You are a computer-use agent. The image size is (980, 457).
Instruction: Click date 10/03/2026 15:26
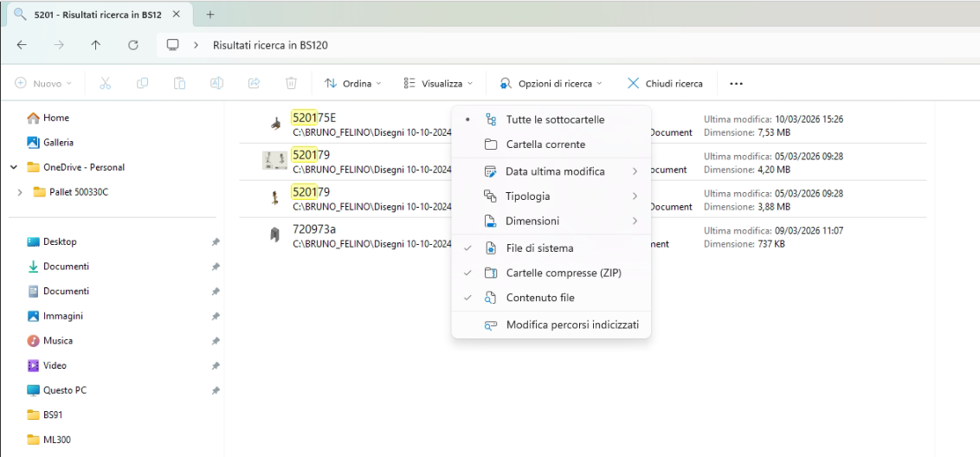tap(809, 119)
